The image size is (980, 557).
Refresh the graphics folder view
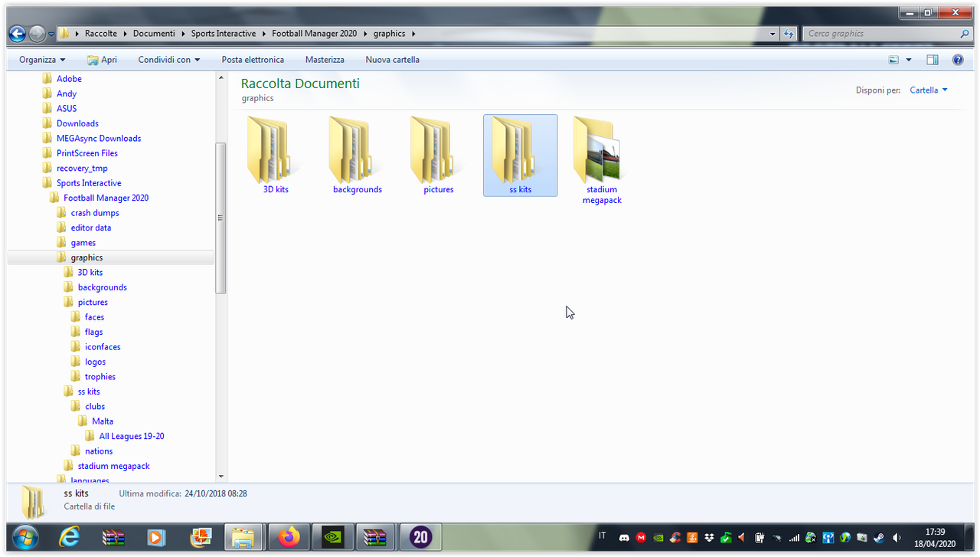(789, 34)
